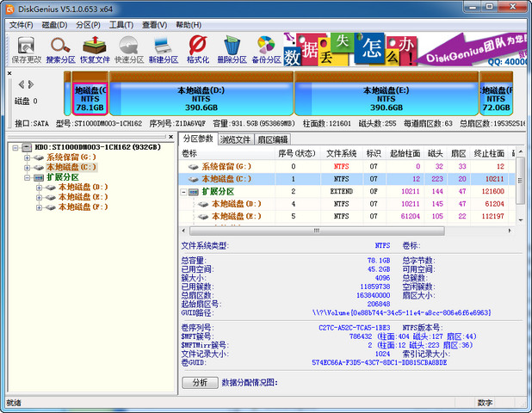
Task: Click the 搜索分区 search partitions icon
Action: click(60, 50)
